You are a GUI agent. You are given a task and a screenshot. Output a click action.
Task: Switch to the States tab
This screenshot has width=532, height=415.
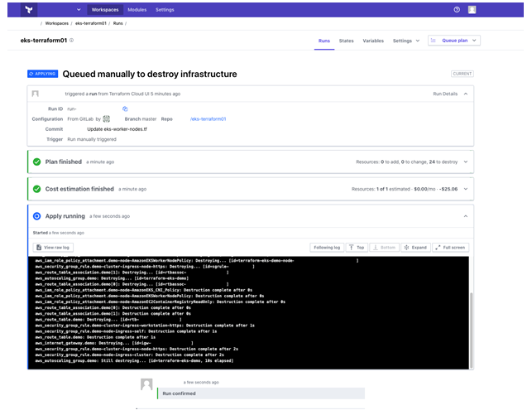(x=346, y=40)
